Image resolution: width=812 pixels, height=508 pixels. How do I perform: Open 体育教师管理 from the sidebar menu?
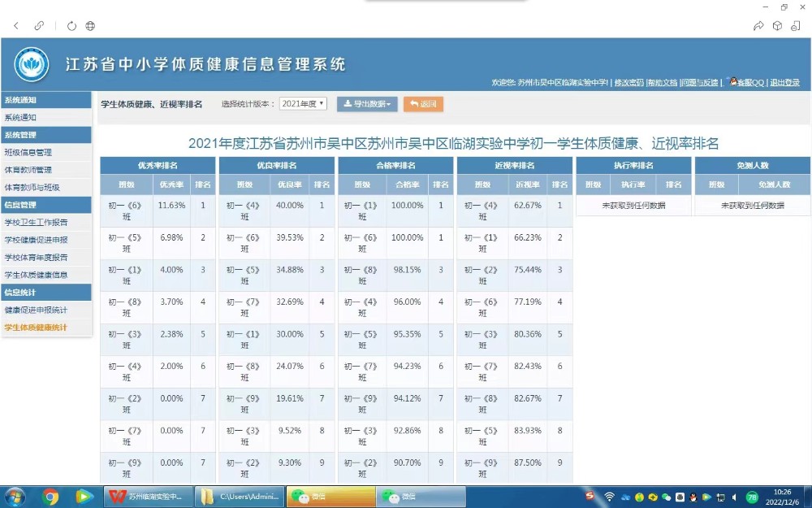[x=45, y=169]
